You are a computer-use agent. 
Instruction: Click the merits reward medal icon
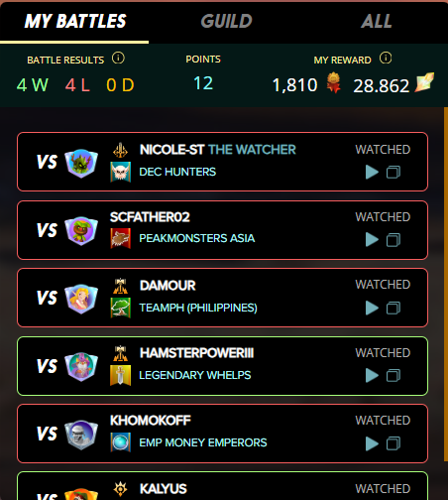334,82
